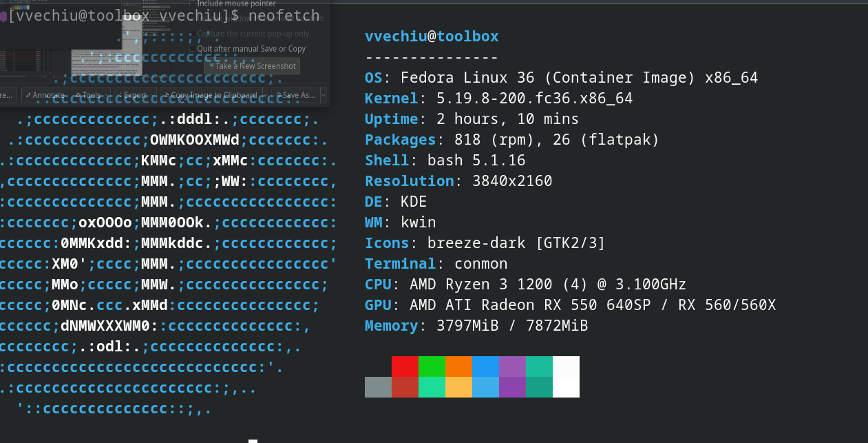Viewport: 868px width, 443px height.
Task: Toggle Quit after manual Save or Copy
Action: pos(192,49)
